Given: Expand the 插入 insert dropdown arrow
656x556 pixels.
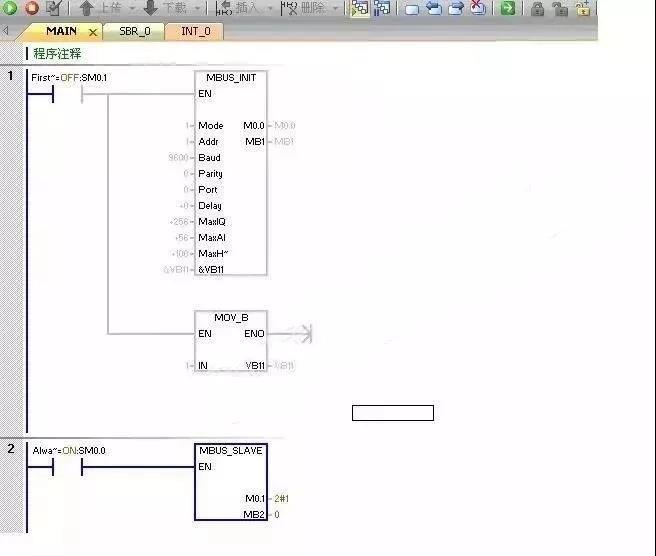Looking at the screenshot, I should pyautogui.click(x=270, y=8).
